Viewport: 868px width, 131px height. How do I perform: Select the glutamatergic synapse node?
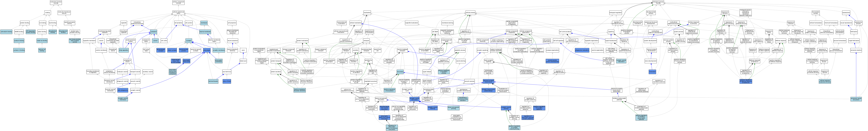(x=161, y=50)
